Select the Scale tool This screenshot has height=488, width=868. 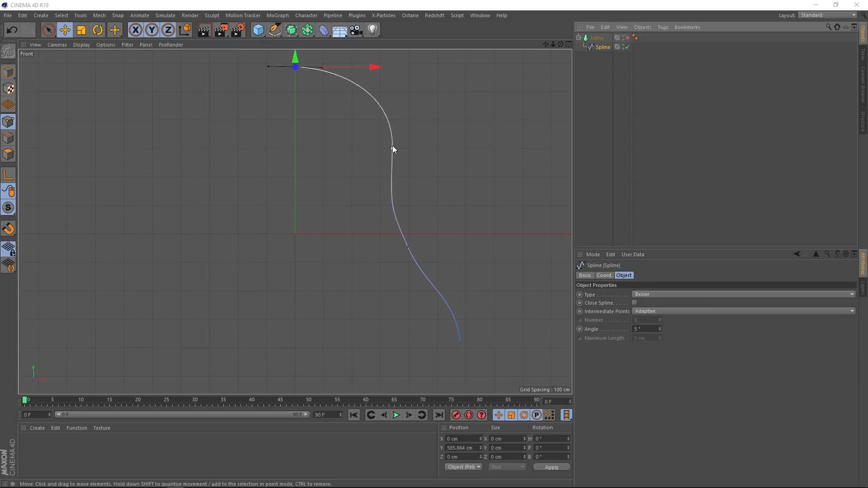click(x=81, y=30)
